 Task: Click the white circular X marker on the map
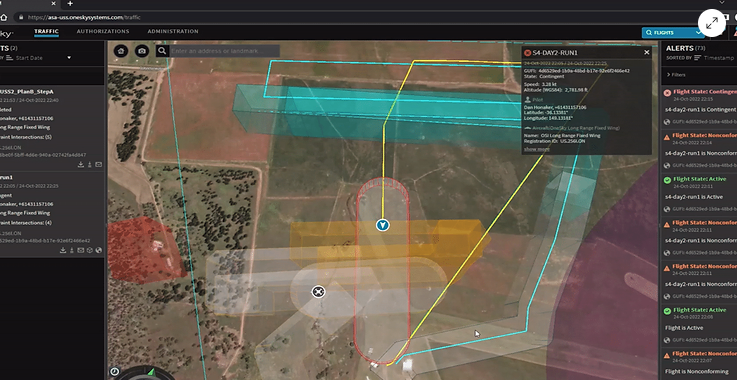pos(318,292)
